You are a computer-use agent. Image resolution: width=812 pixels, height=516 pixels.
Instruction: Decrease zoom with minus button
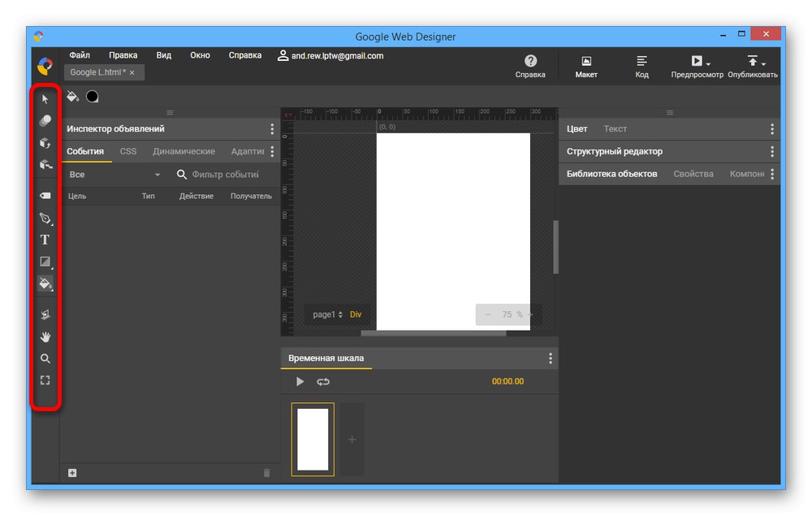pos(487,314)
